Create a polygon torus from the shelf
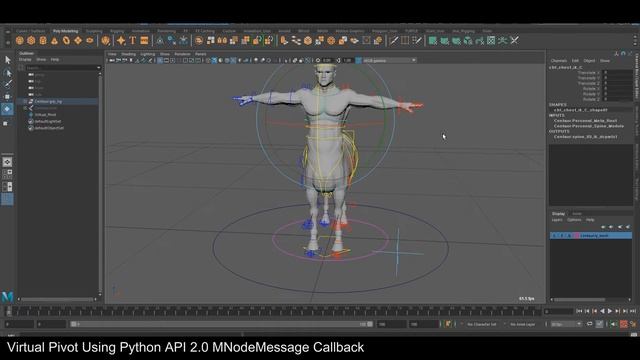This screenshot has width=640, height=360. [66, 40]
